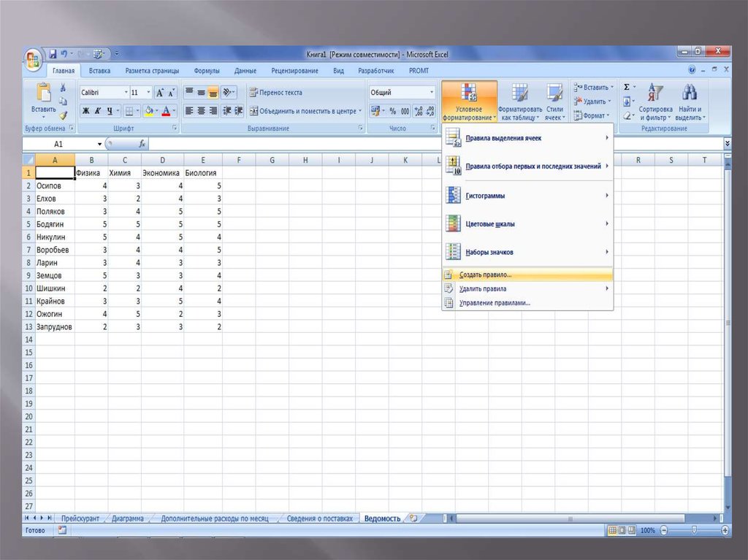Toggle bold formatting (Ж)
Screen dimensions: 748x560
[x=85, y=111]
